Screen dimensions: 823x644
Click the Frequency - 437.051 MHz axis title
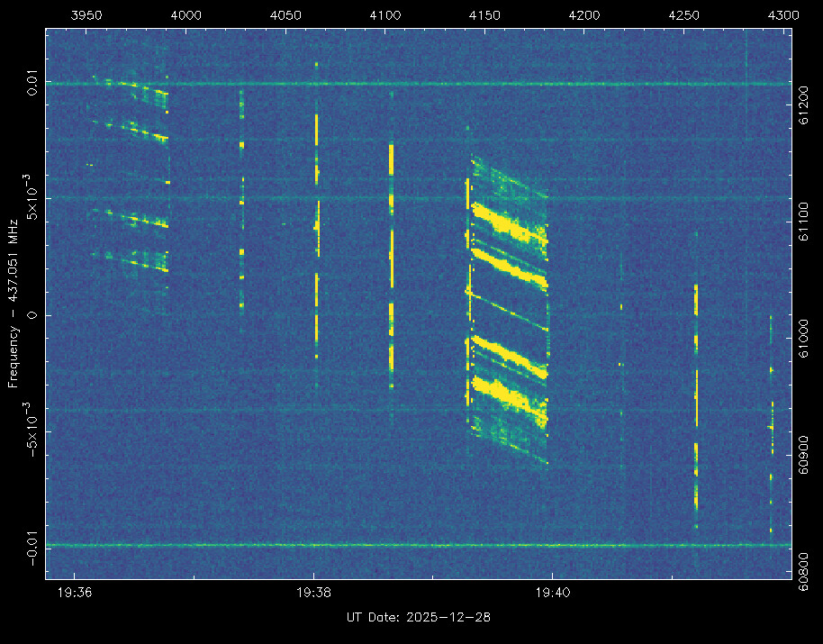14,303
